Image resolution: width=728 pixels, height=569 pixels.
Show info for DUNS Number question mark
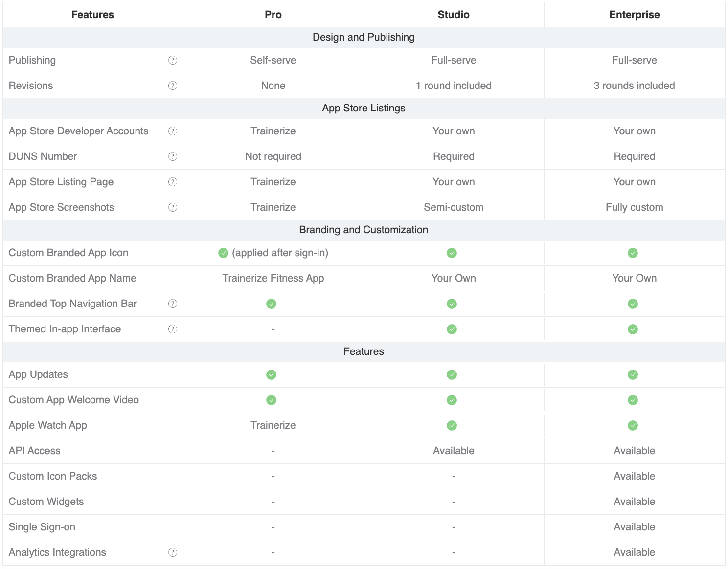173,156
